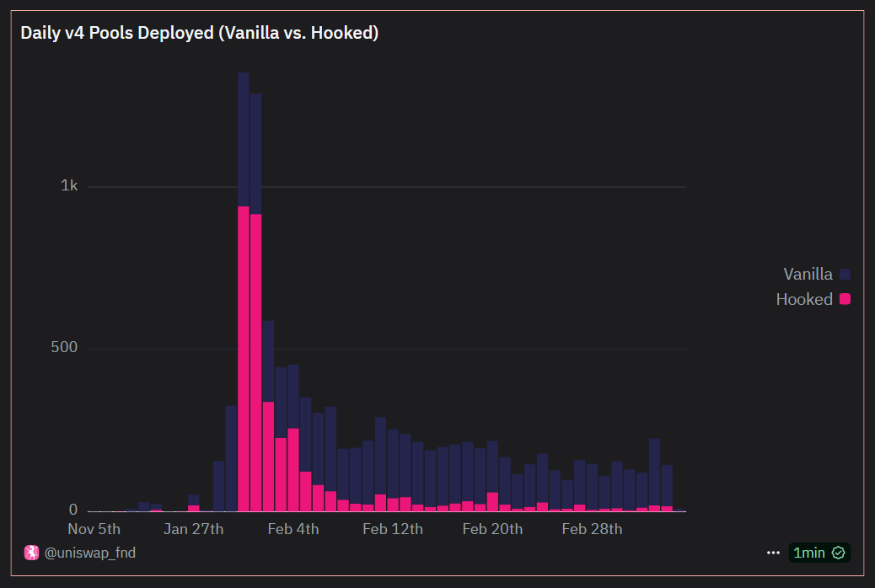Click the Nov 5th axis label
Screen dimensions: 875x588
point(94,529)
